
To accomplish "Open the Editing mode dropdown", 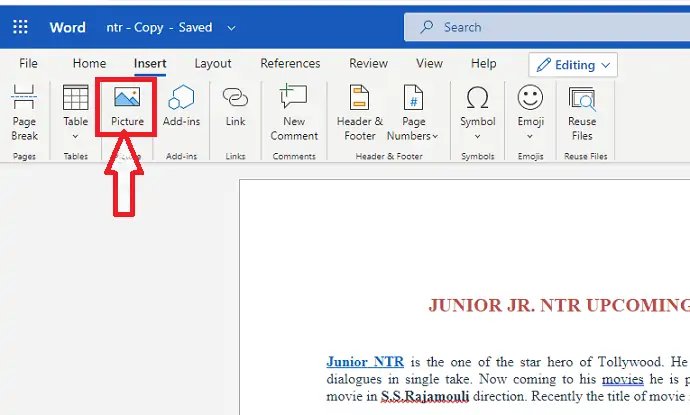I will tap(573, 65).
